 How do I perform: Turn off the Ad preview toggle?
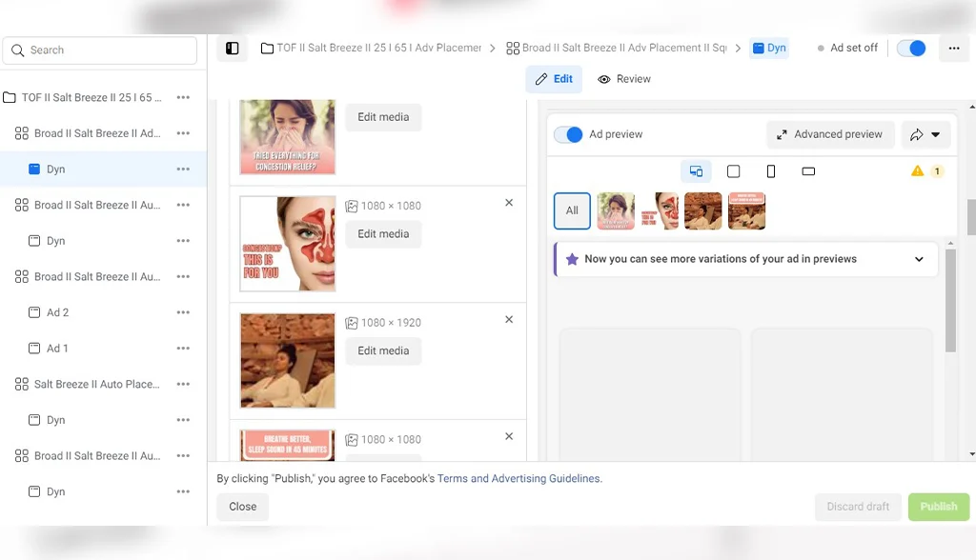[x=568, y=134]
